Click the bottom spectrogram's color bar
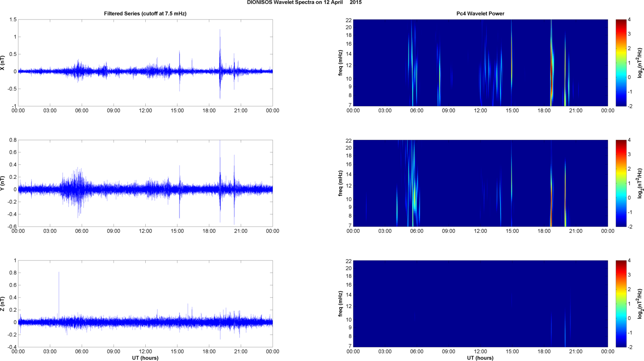The width and height of the screenshot is (644, 361). pos(621,304)
